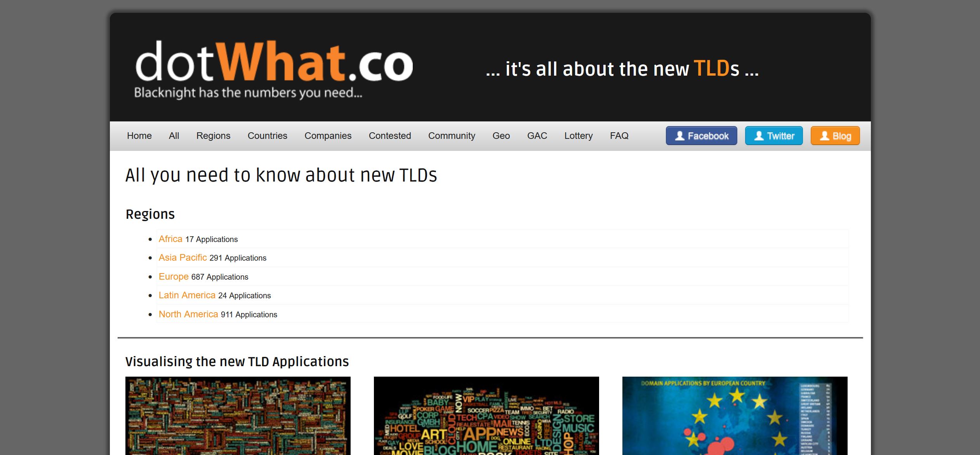This screenshot has width=980, height=455.
Task: Open the dense TLD word mosaic thumbnail
Action: [238, 416]
